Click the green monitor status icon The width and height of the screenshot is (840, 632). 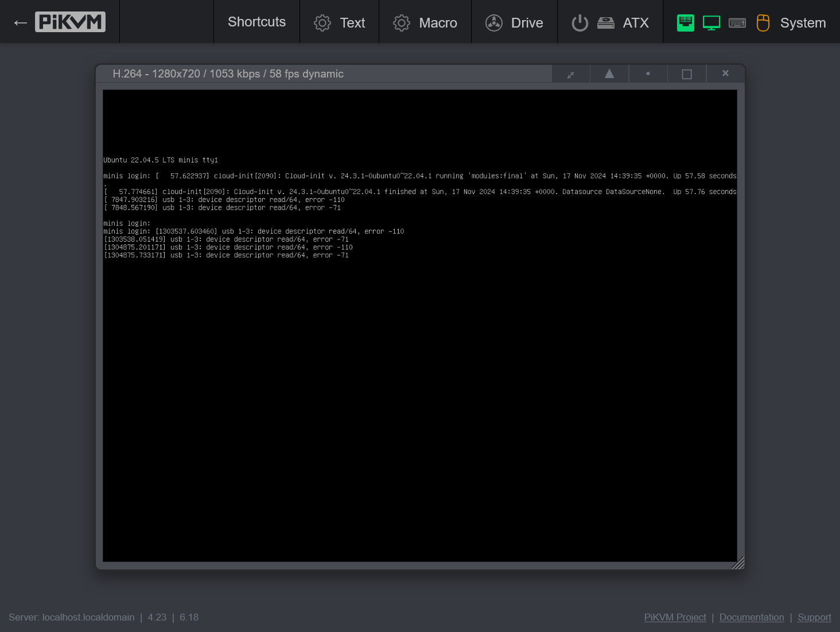pyautogui.click(x=711, y=23)
